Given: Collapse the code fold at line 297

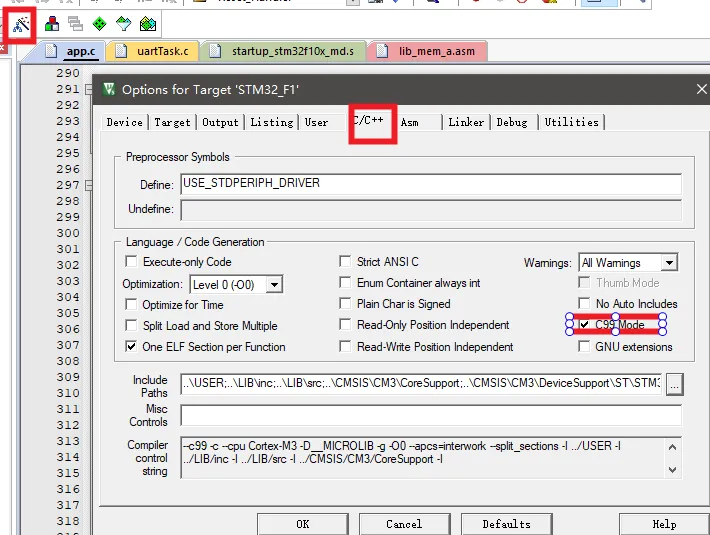Looking at the screenshot, I should tap(89, 185).
